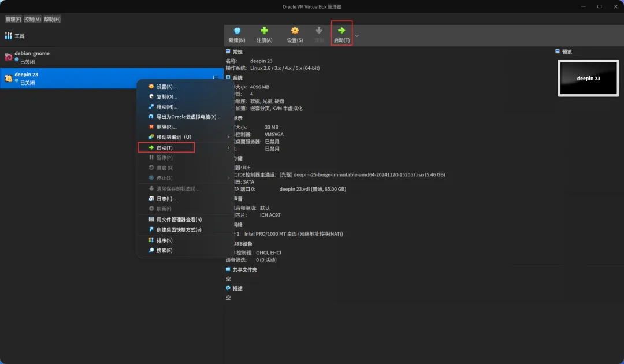This screenshot has height=364, width=624.
Task: Click the 软驱, 光驱, 硬盘 boot order value
Action: tap(267, 101)
